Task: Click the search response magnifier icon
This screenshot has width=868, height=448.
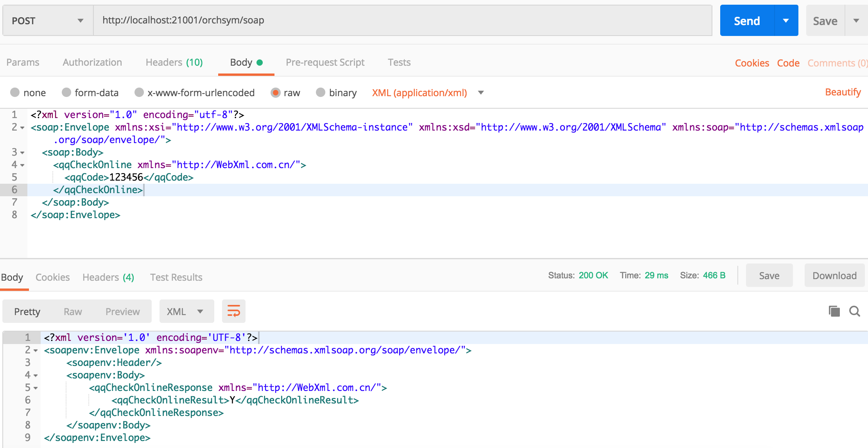Action: 855,311
